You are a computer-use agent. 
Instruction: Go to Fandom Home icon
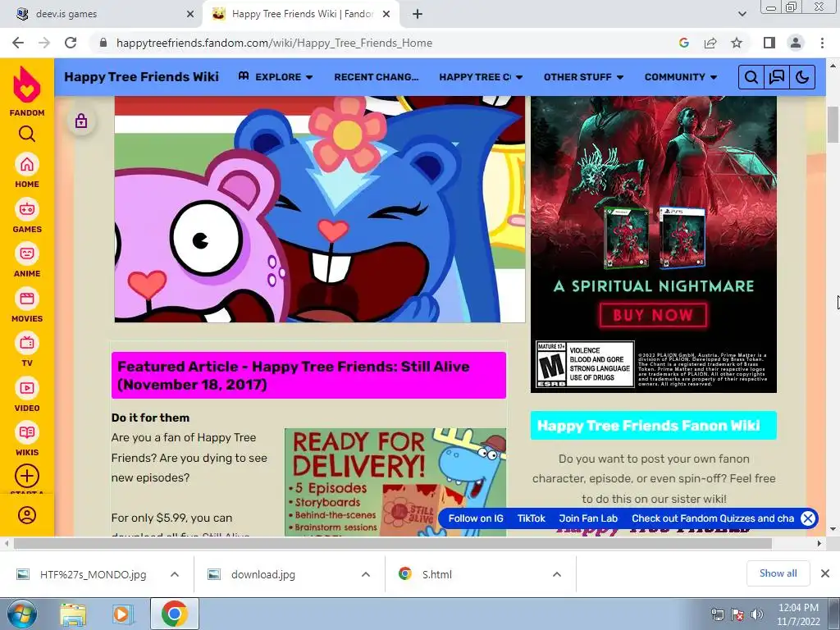click(27, 164)
